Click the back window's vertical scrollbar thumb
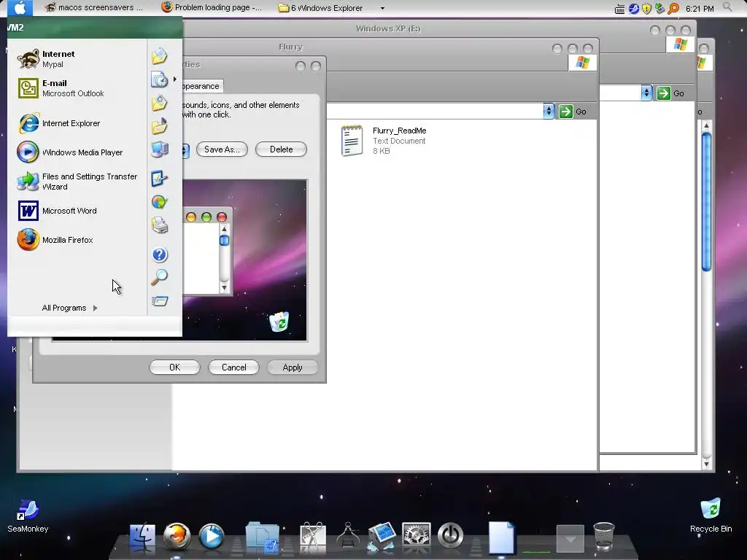The image size is (747, 560). tap(706, 202)
